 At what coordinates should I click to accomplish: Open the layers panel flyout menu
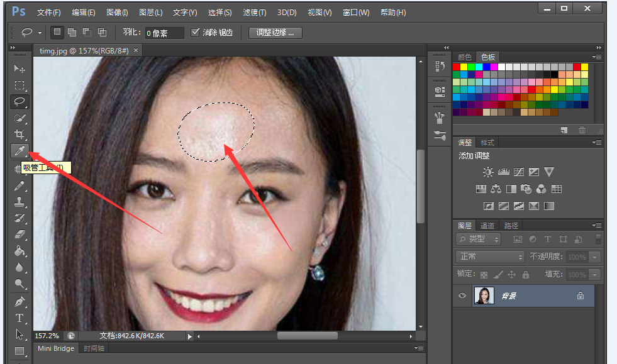click(x=597, y=226)
